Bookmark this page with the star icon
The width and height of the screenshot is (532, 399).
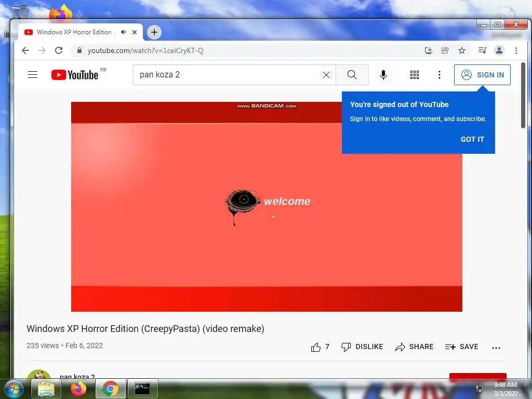click(x=462, y=50)
